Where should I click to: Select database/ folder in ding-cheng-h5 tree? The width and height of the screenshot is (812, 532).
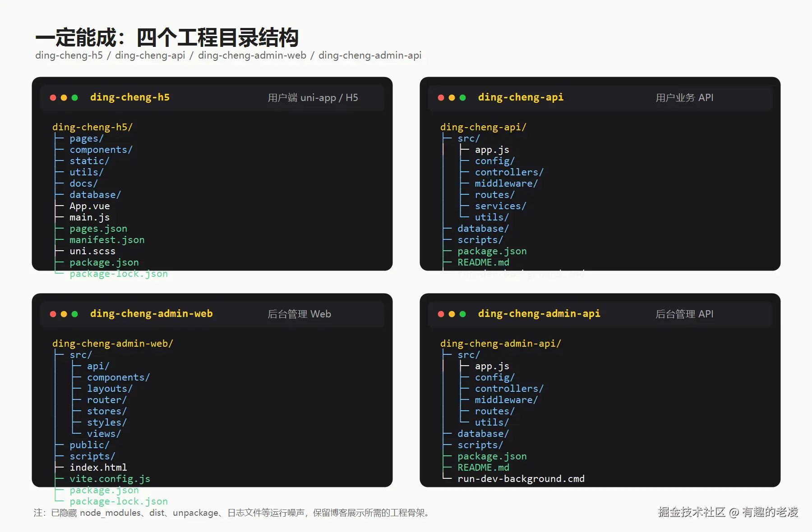(x=95, y=195)
